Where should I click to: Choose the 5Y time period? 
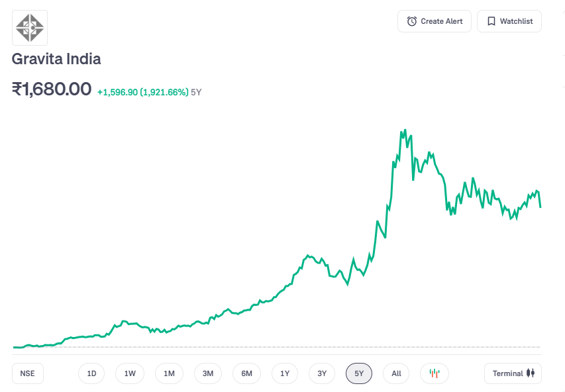coord(359,373)
